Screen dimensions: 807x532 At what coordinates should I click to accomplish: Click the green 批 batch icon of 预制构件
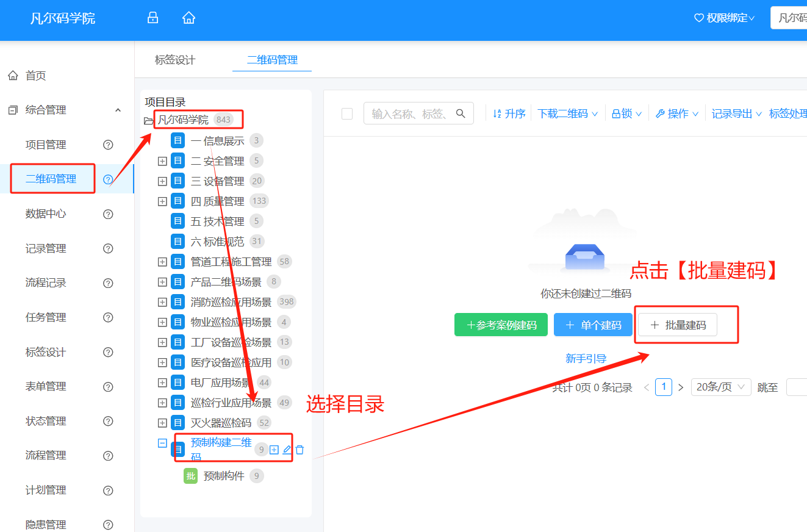pos(190,475)
